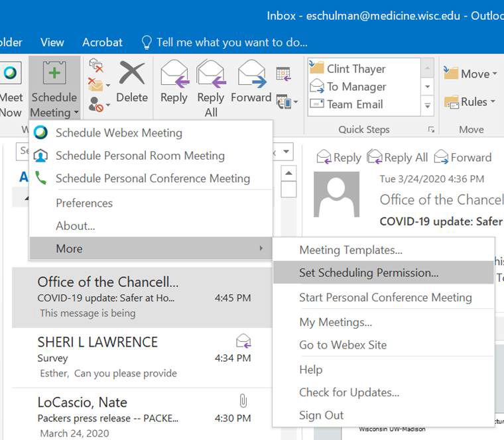Viewport: 504px width, 440px height.
Task: Expand the Quick Steps gallery arrow
Action: point(428,105)
